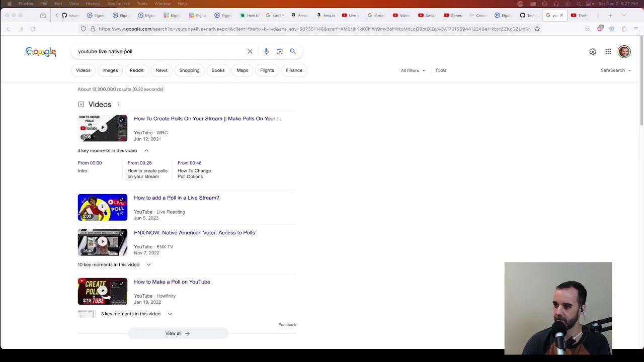This screenshot has height=362, width=644.
Task: Click the Google logo
Action: tap(41, 52)
